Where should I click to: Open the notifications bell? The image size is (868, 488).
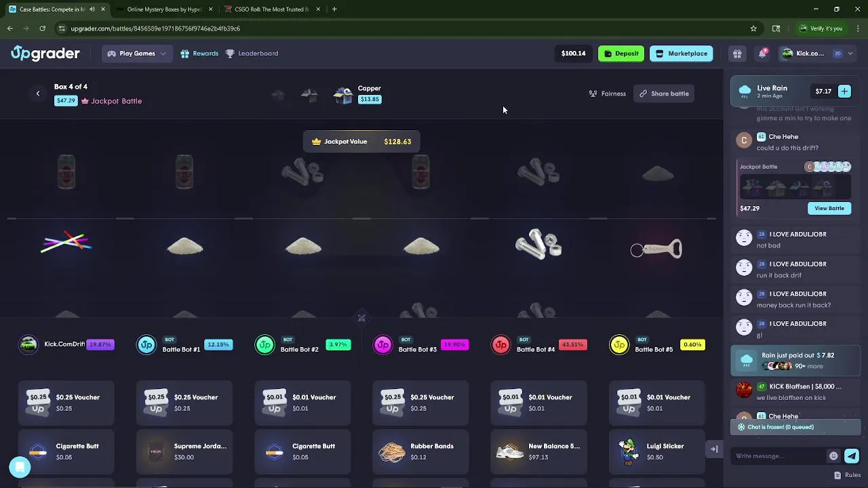762,54
